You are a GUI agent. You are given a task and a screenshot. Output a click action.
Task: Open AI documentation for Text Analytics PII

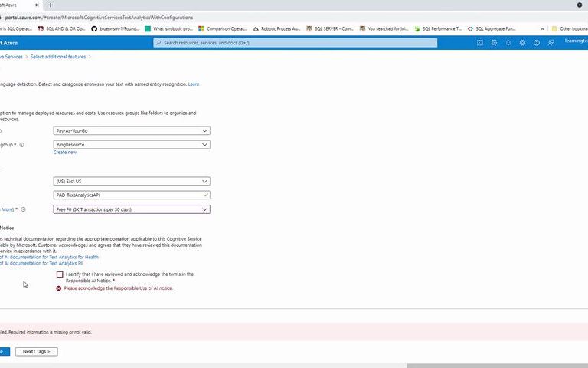tap(41, 263)
